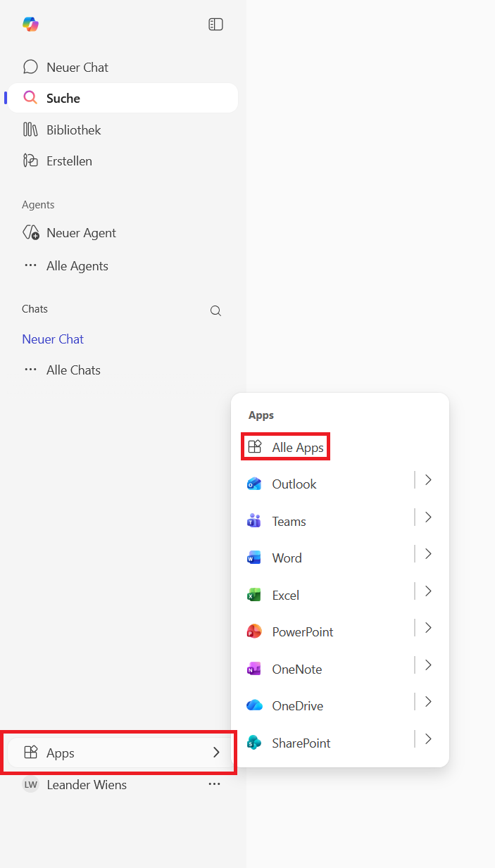The width and height of the screenshot is (495, 868).
Task: Open Word from the Apps list
Action: (x=287, y=558)
